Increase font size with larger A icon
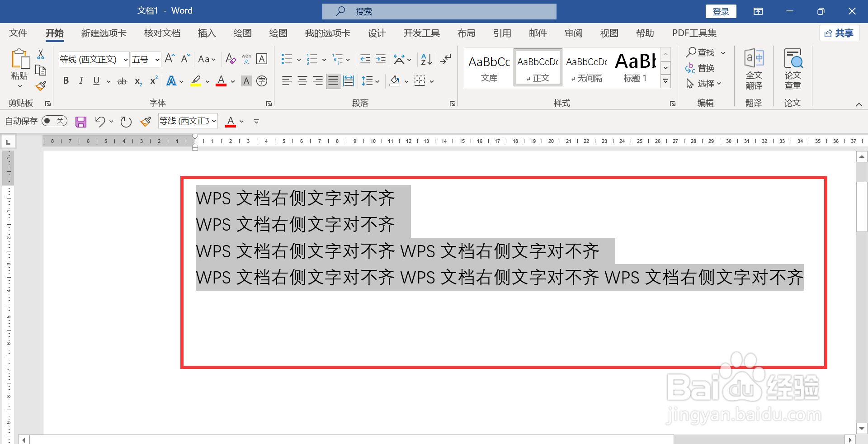 point(170,59)
